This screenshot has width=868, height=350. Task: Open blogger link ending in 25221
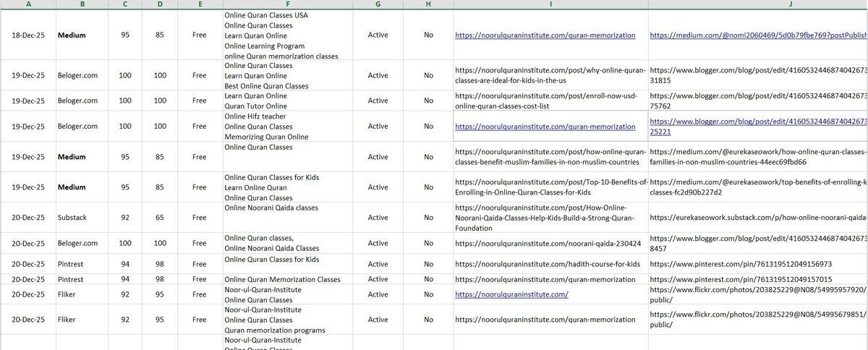(x=758, y=127)
